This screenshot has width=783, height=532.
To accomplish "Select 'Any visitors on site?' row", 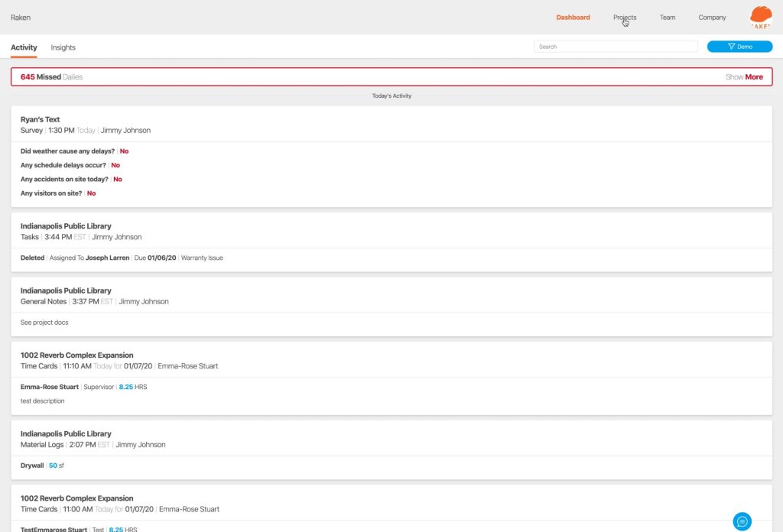I will 58,193.
